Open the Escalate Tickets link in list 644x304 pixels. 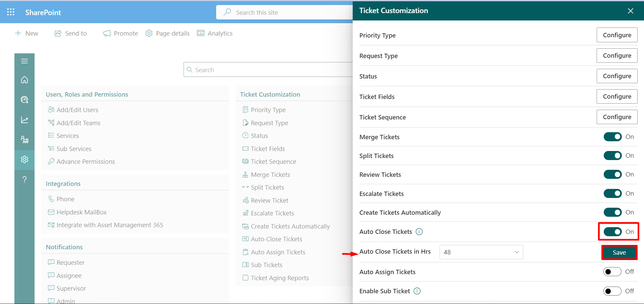[272, 213]
